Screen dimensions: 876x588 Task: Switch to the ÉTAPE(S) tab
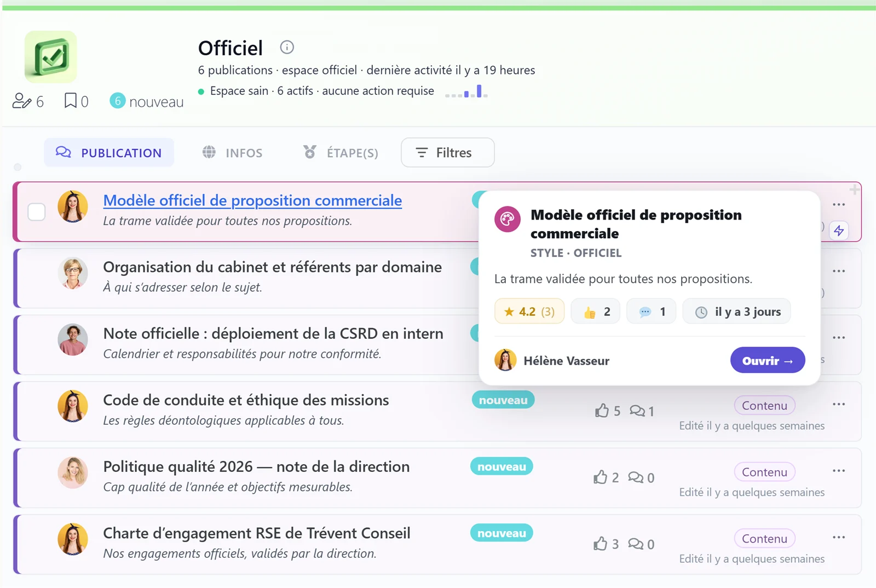341,153
